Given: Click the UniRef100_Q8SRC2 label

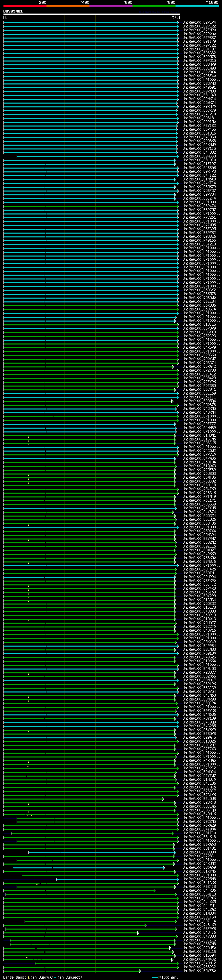Looking at the screenshot, I should point(199,967).
